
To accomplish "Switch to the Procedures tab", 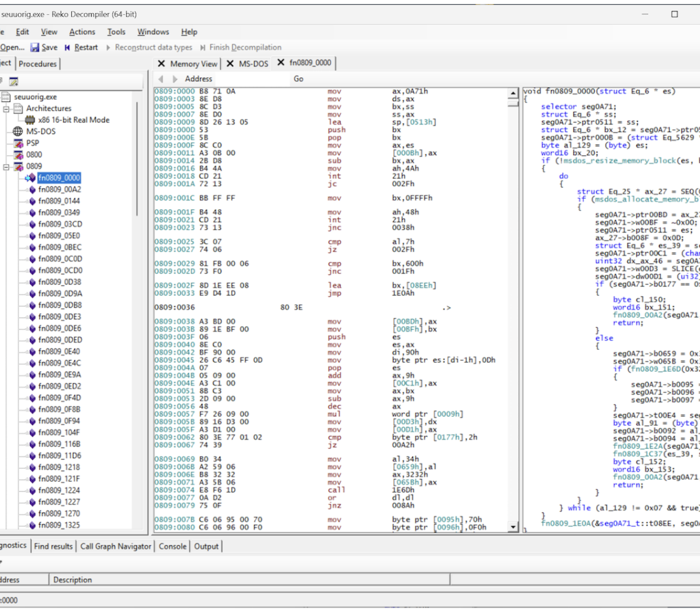I will coord(38,64).
